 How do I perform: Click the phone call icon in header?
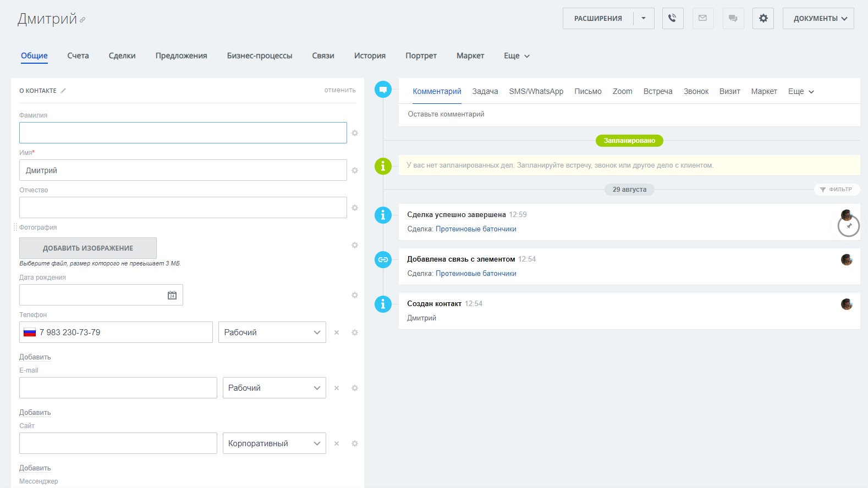672,18
